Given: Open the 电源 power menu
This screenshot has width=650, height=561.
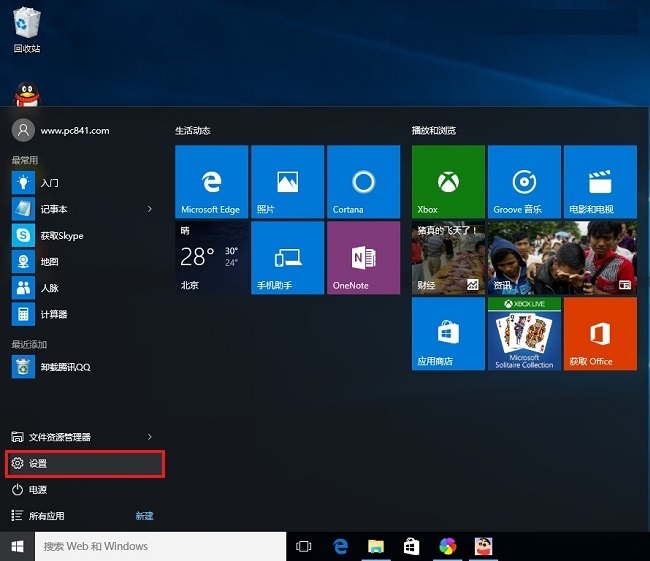Looking at the screenshot, I should click(x=85, y=490).
